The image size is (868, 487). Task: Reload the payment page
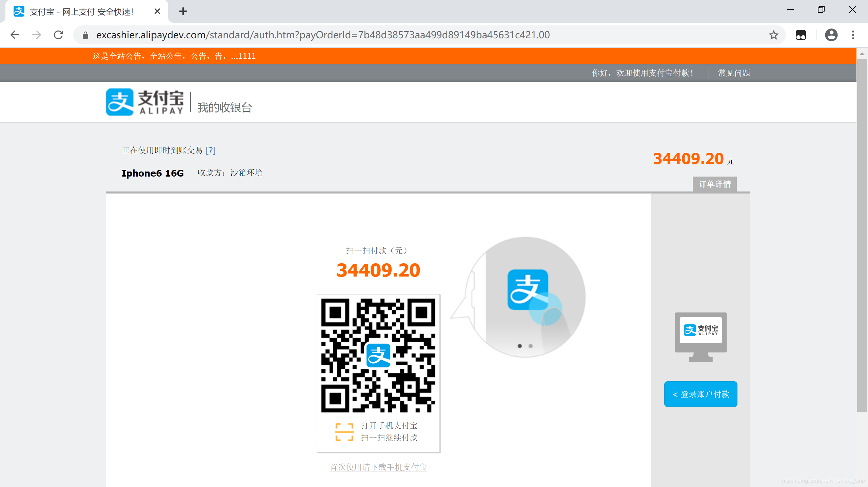click(x=59, y=35)
